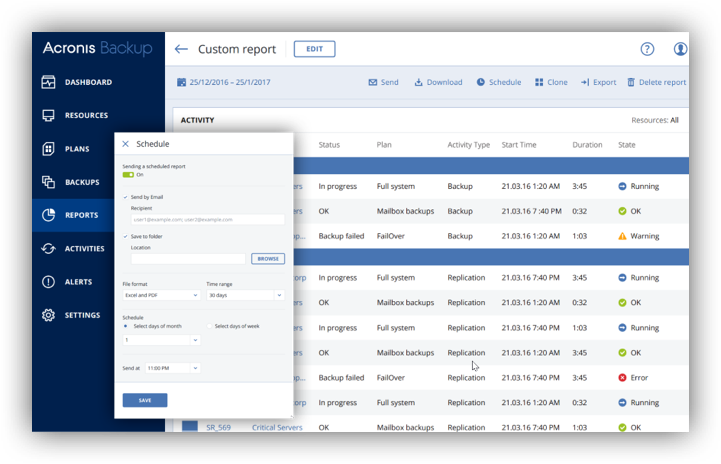
Task: Click the BROWSE button
Action: 268,258
